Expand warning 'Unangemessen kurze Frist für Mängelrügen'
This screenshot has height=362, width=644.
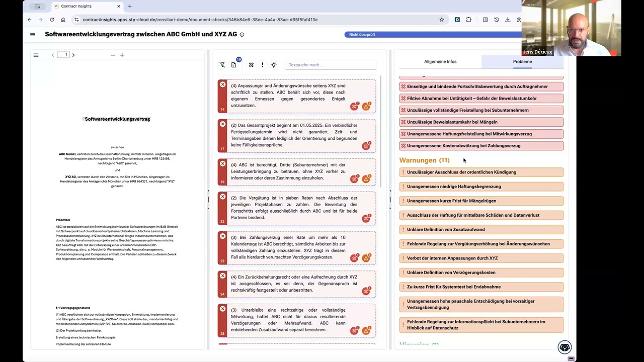481,201
